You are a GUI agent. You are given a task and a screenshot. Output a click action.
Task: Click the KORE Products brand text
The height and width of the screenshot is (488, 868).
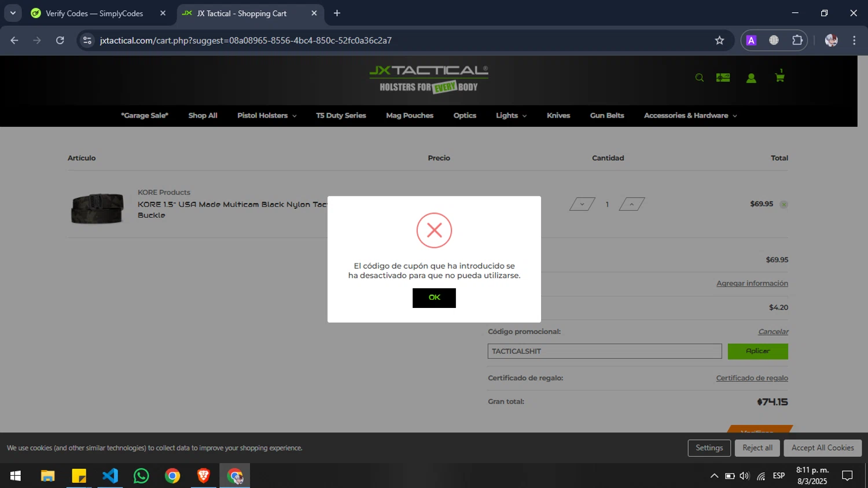pos(164,192)
